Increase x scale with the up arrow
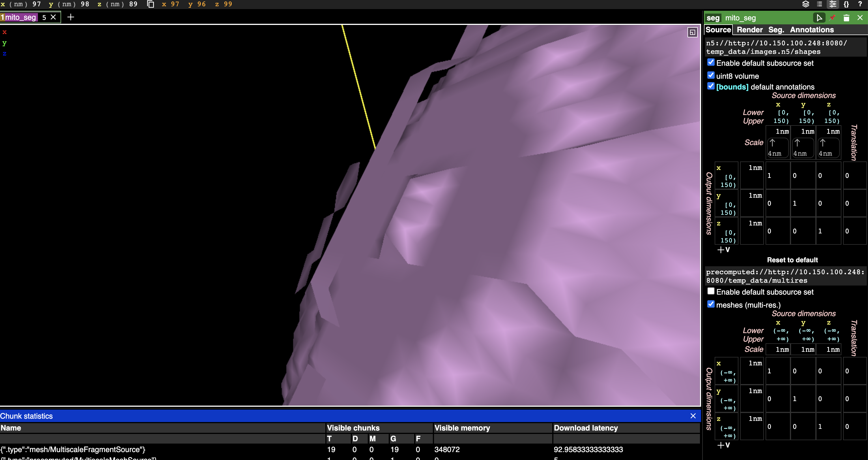This screenshot has width=868, height=460. pyautogui.click(x=773, y=143)
